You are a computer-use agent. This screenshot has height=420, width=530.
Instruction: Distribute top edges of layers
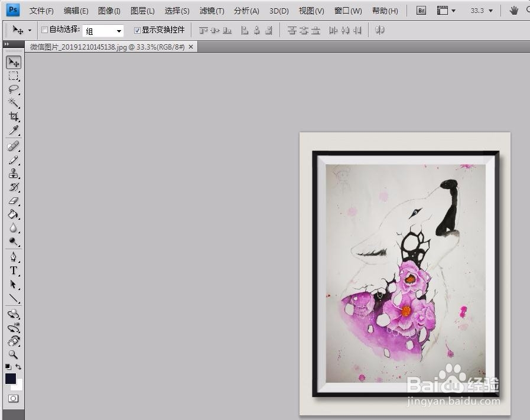pos(292,30)
